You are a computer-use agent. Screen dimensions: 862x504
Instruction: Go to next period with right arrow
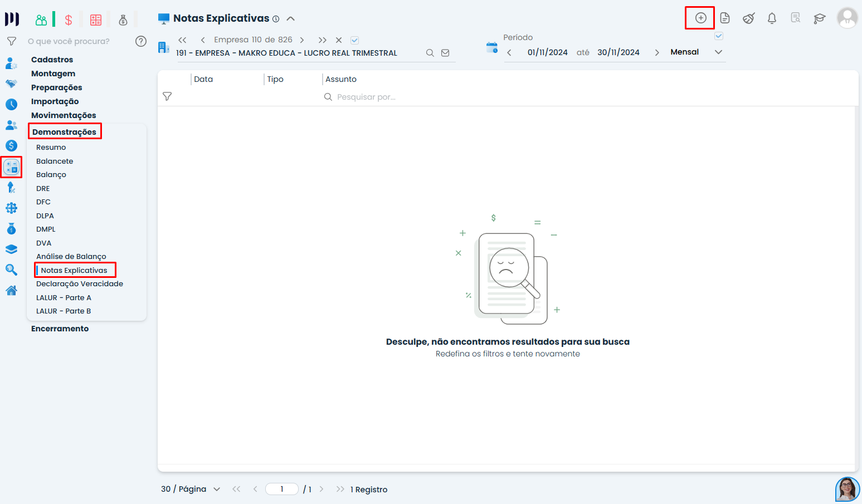click(657, 52)
